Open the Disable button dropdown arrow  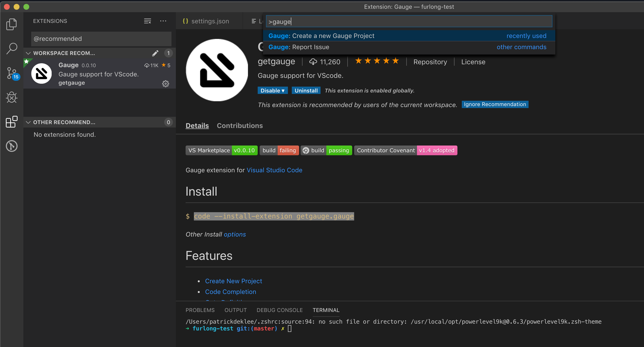284,90
